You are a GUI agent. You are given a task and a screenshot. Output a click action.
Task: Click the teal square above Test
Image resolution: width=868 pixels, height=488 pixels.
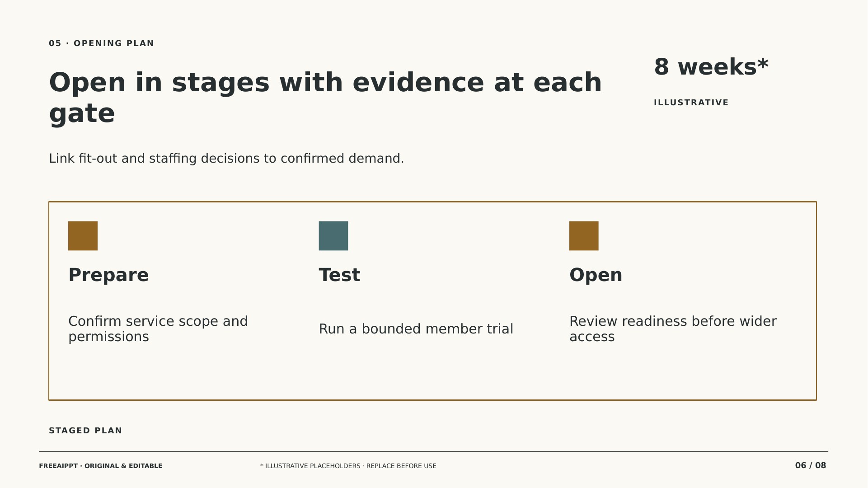[333, 236]
